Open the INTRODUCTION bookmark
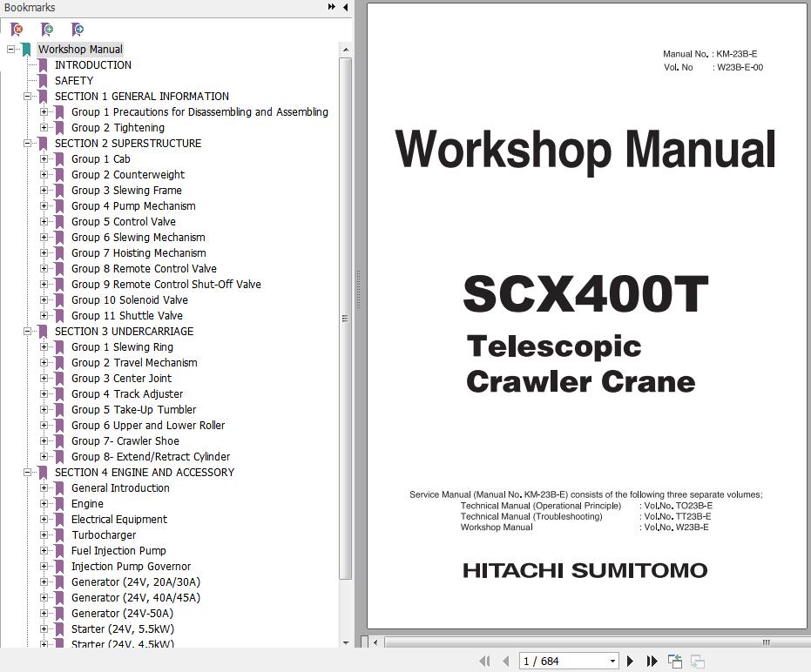811x672 pixels. [x=93, y=65]
